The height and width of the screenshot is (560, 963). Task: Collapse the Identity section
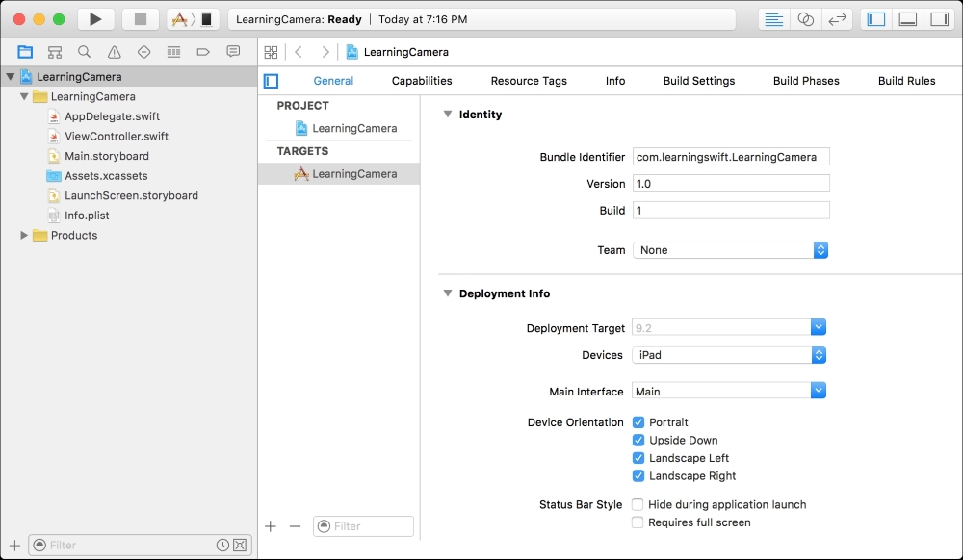(x=446, y=114)
